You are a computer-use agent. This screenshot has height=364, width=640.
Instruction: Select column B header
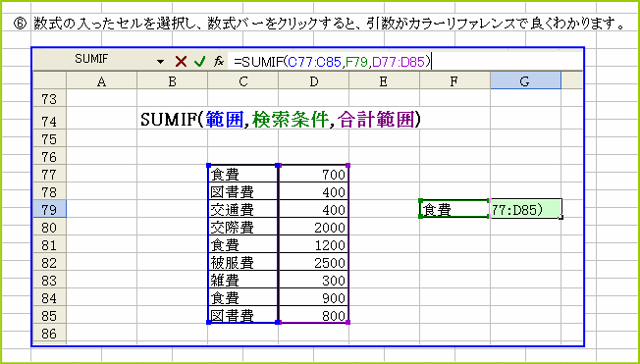(172, 81)
